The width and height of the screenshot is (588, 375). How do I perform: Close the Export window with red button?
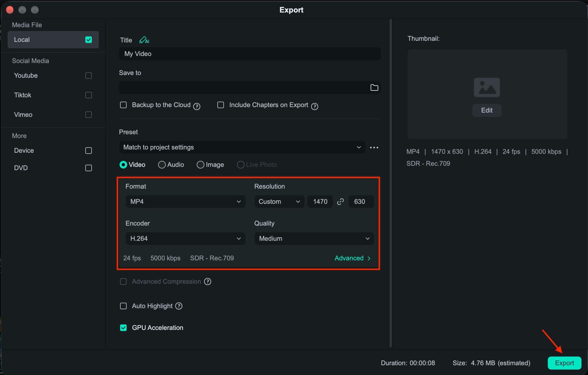[10, 10]
